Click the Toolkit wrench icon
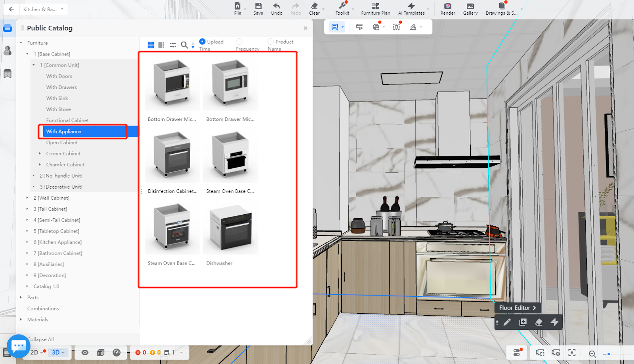634x364 pixels. [342, 6]
